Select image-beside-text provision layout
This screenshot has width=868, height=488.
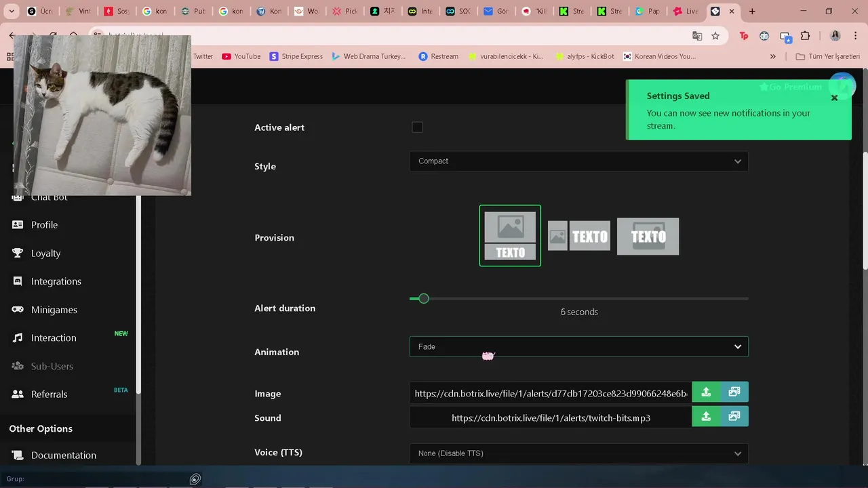click(x=579, y=236)
